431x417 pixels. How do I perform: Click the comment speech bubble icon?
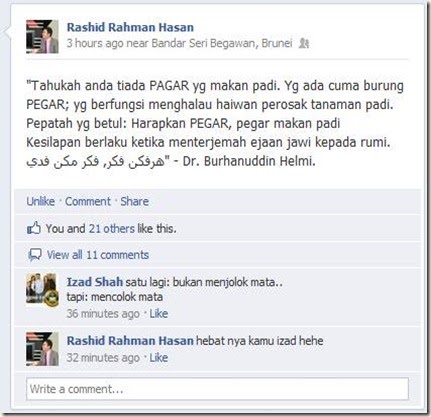(35, 255)
